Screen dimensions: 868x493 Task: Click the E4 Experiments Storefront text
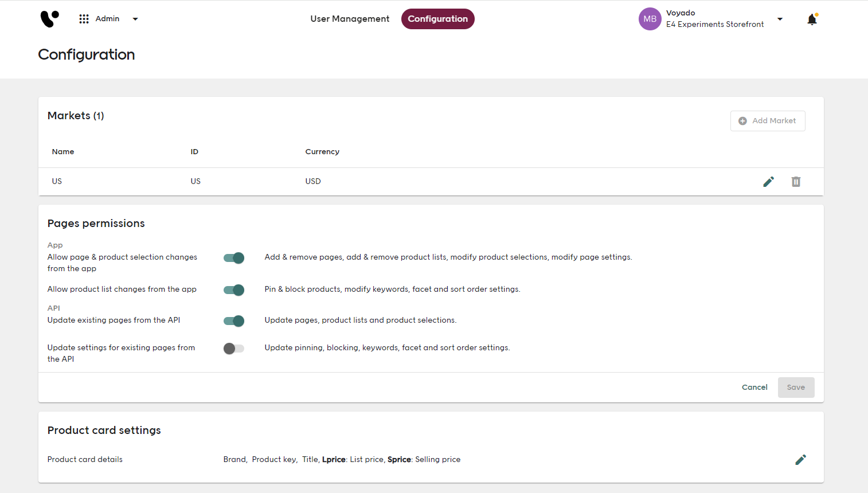pos(715,25)
